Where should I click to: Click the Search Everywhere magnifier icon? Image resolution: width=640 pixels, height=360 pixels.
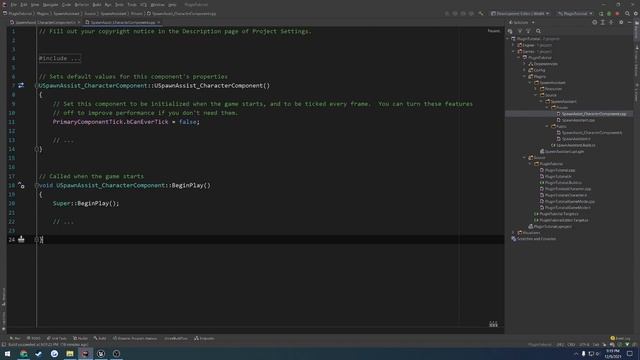pos(627,13)
